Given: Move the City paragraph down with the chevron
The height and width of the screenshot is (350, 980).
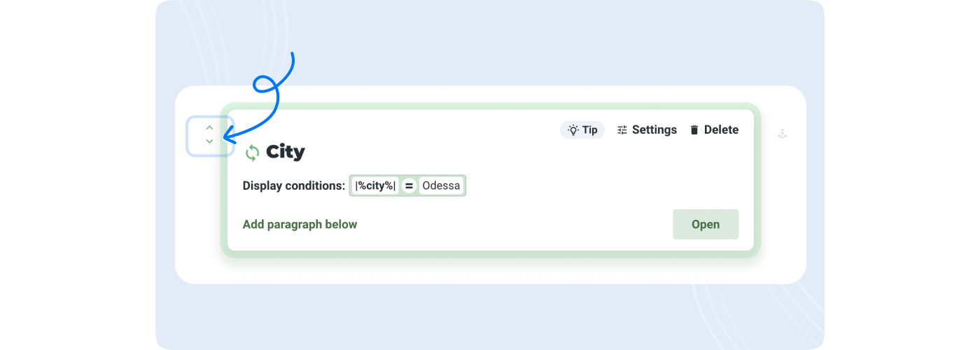Looking at the screenshot, I should click(209, 141).
